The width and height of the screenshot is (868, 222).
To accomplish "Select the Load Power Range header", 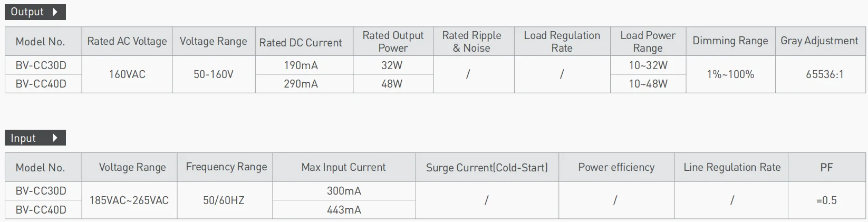I will (648, 42).
